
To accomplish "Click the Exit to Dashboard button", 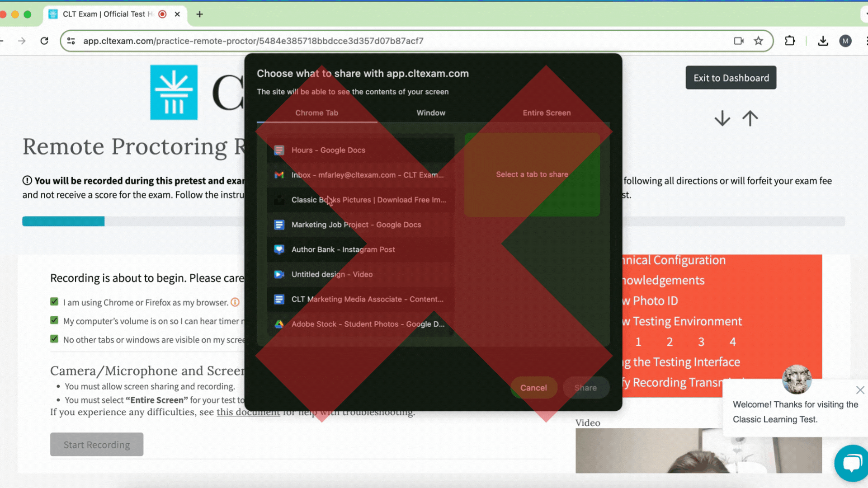I will tap(731, 77).
